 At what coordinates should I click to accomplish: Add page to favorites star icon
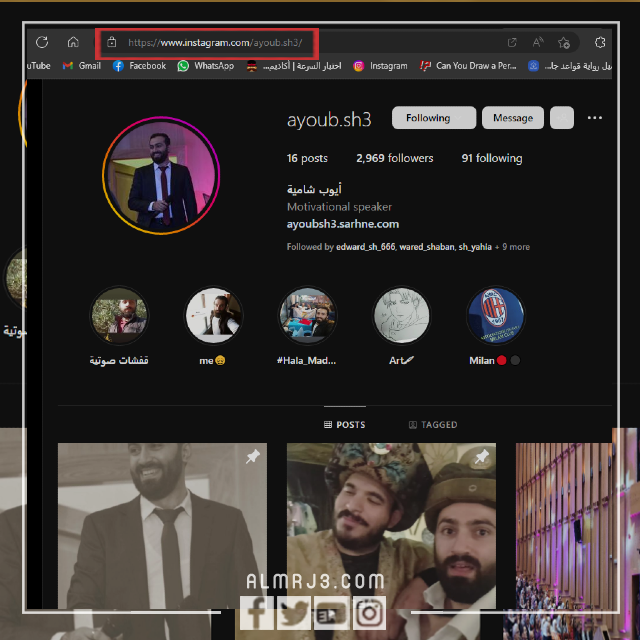[x=564, y=42]
